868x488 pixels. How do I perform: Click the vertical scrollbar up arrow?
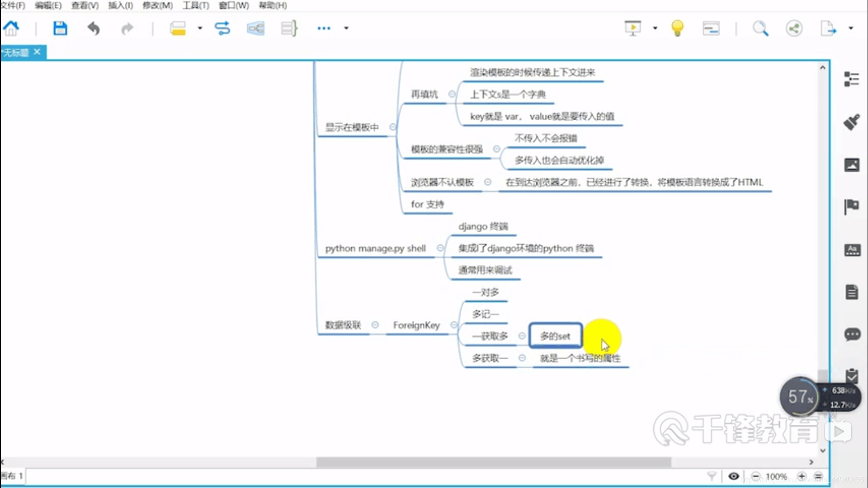click(x=823, y=67)
